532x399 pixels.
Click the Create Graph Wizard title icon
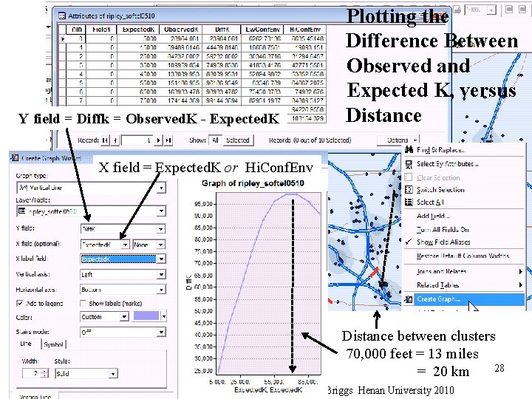(15, 158)
